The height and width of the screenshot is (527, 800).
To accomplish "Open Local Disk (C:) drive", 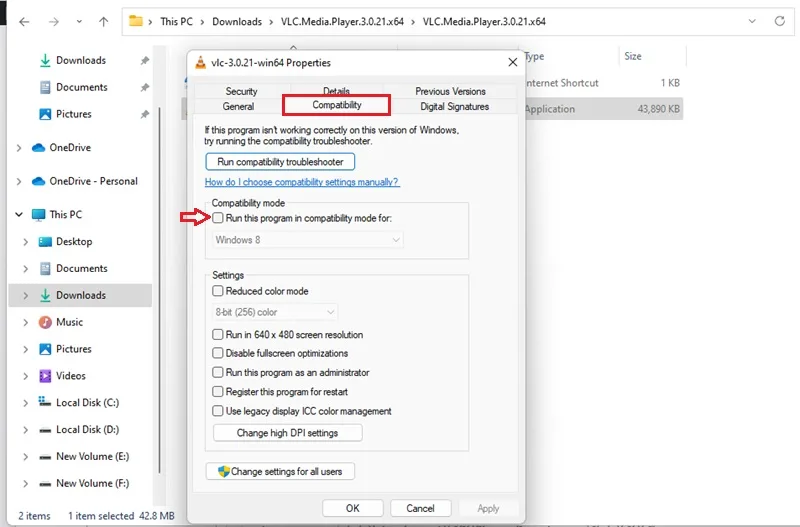I will point(87,403).
